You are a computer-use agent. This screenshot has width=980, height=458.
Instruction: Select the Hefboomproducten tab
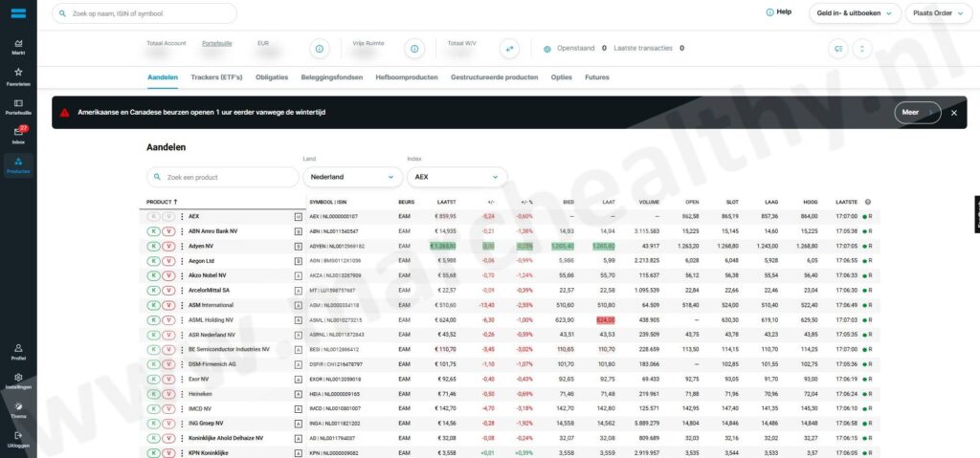[407, 77]
